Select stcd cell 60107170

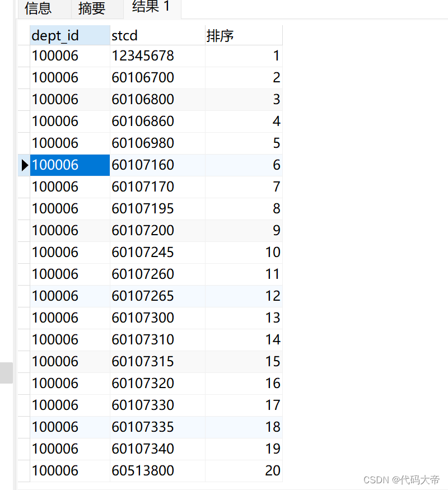(x=157, y=187)
